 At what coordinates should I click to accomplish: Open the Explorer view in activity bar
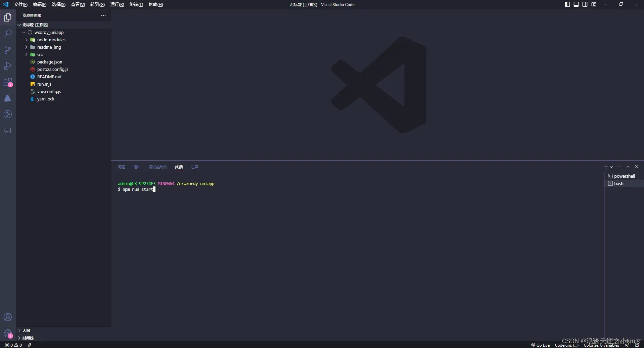(x=8, y=17)
